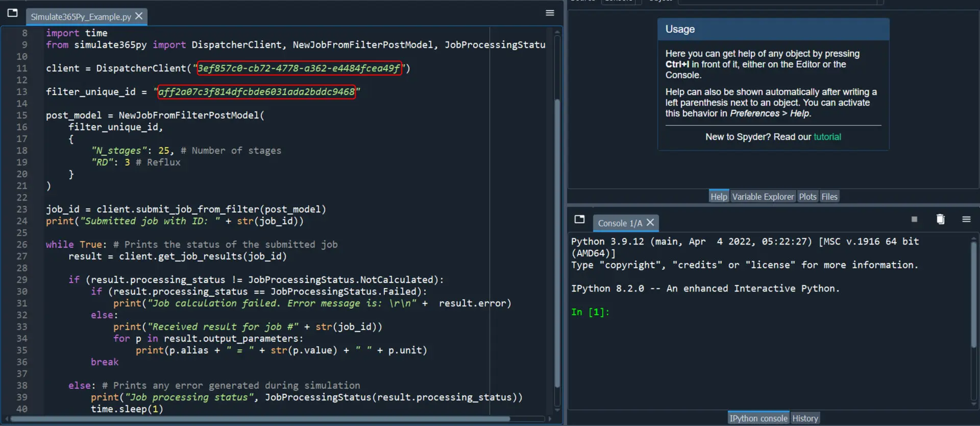
Task: Click the DispatcherClient GUID string
Action: (x=299, y=68)
